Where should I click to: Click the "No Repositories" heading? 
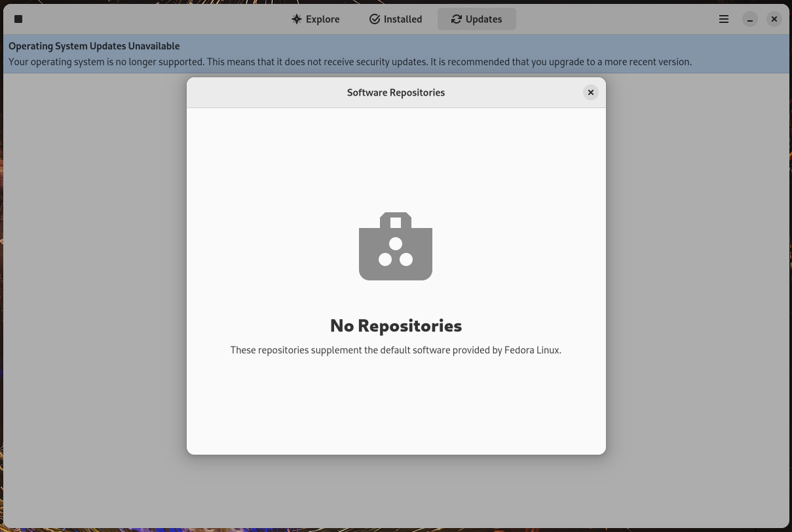[396, 325]
